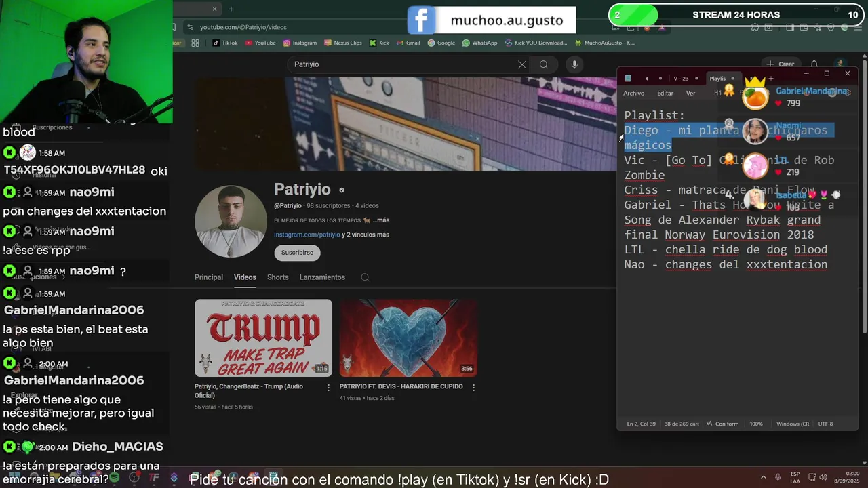Open the YouTube bookmark in bookmarks bar
Image resolution: width=868 pixels, height=488 pixels.
260,43
